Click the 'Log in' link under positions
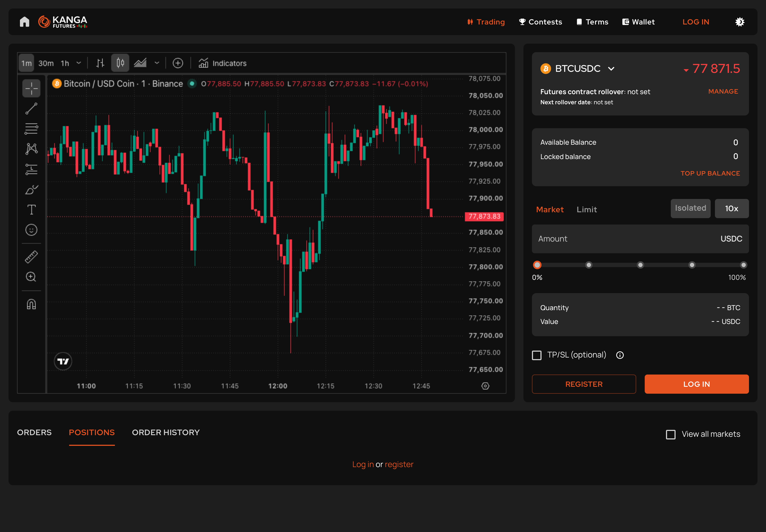 click(x=363, y=465)
